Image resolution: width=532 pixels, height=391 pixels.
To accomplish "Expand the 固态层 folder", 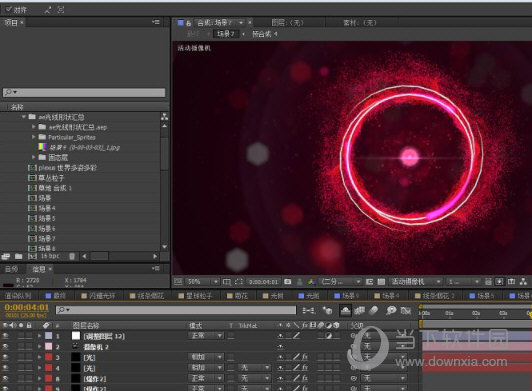I will [34, 157].
